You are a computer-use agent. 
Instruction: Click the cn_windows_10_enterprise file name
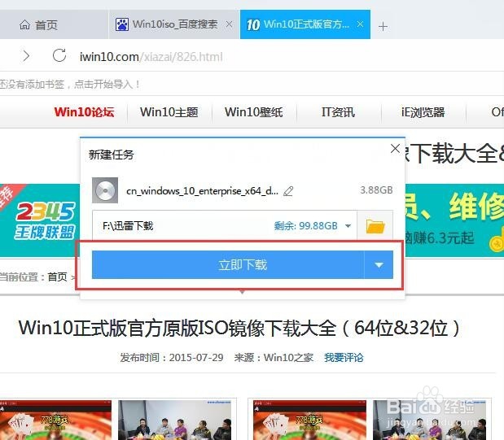(x=202, y=191)
